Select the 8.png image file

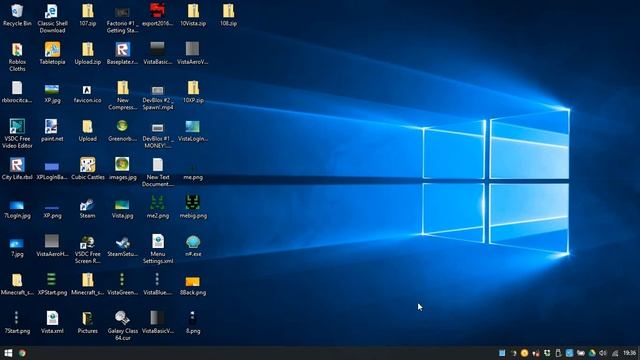pos(193,322)
